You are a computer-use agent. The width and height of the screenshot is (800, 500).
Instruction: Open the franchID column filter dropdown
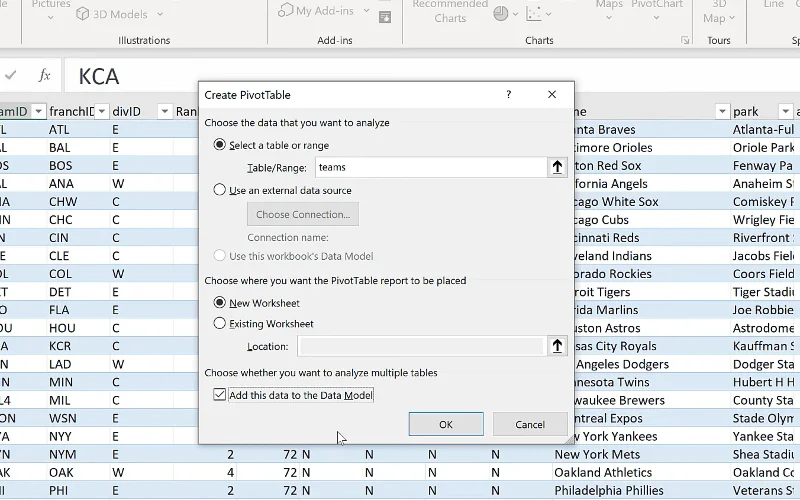coord(102,111)
